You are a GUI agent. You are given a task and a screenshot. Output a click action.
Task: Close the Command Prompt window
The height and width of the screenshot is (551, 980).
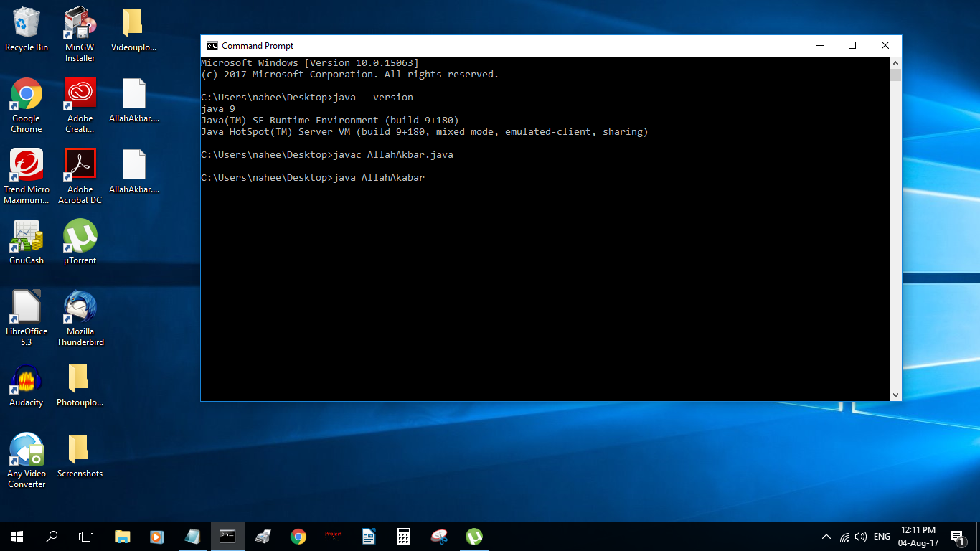[885, 45]
